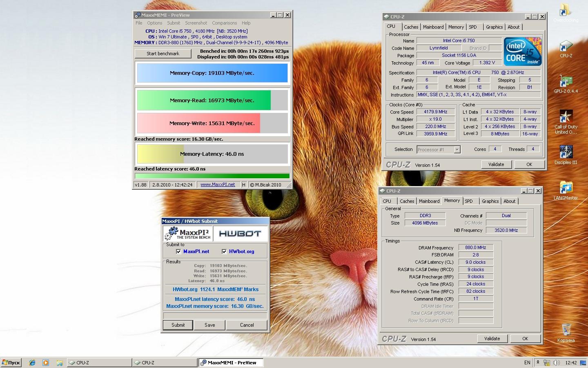Toggle the MaxxPI.net submit checkbox

pyautogui.click(x=178, y=251)
